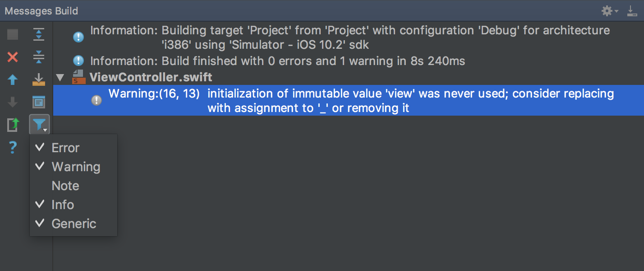The height and width of the screenshot is (271, 644).
Task: Toggle the Autoscroll to Source icon
Action: (x=39, y=80)
